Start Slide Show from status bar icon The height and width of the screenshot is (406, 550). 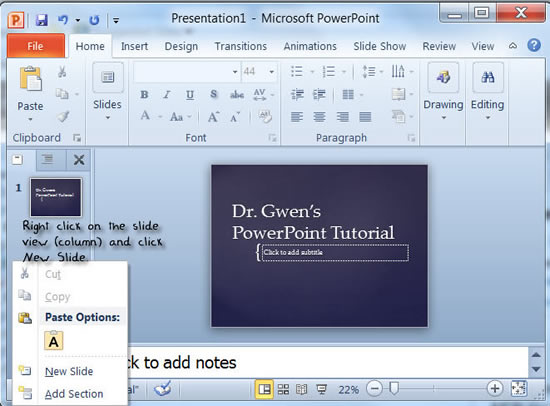[321, 389]
